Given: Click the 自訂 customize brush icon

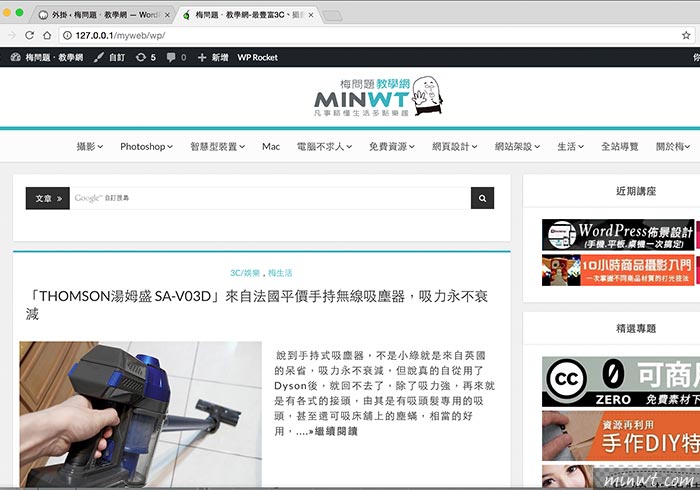Looking at the screenshot, I should [99, 57].
